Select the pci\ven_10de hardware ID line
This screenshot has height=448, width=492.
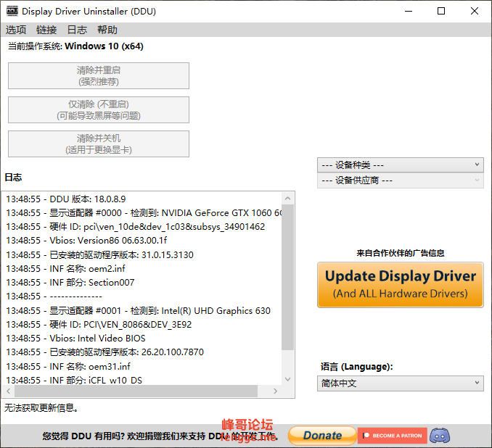click(136, 227)
